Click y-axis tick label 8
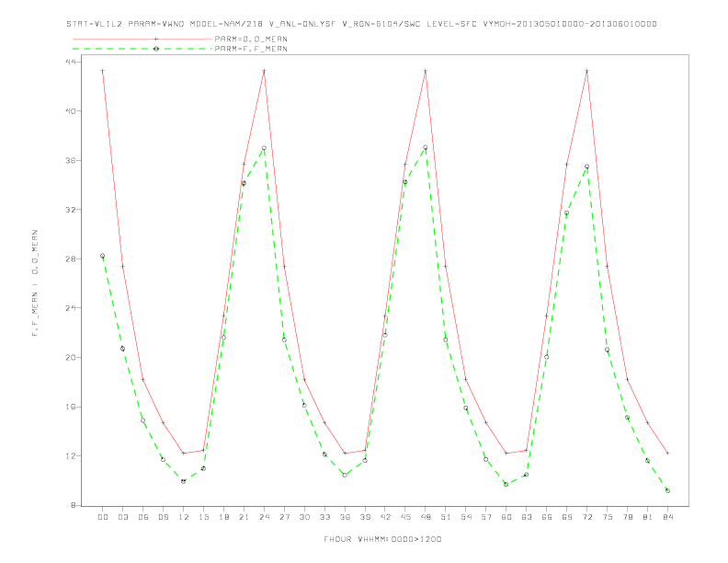Screen dimensions: 728x563 [74, 505]
